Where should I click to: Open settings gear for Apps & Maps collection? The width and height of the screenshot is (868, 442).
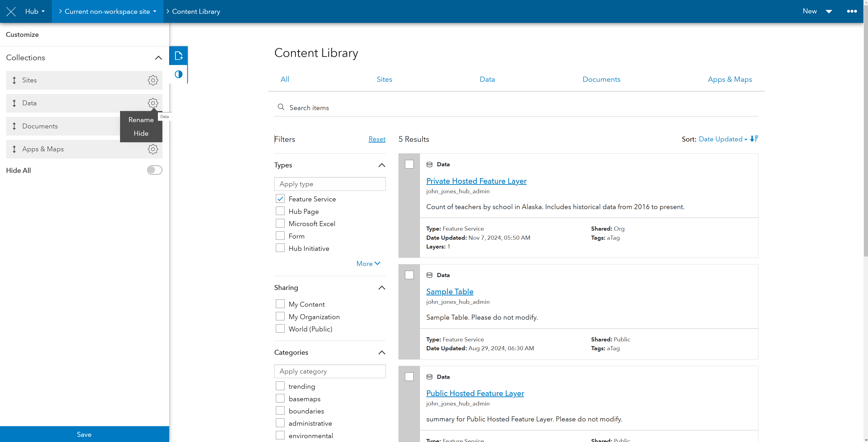coord(153,149)
